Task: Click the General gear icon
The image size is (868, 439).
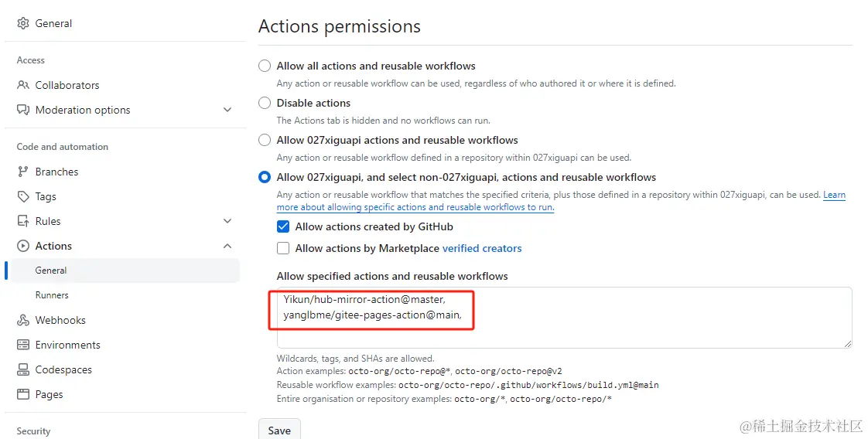Action: click(23, 24)
